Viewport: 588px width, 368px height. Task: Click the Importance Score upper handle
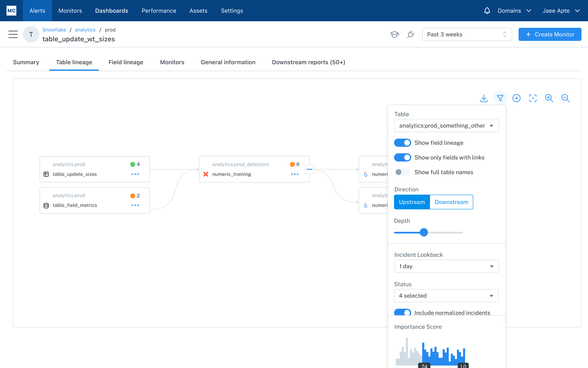(x=463, y=366)
